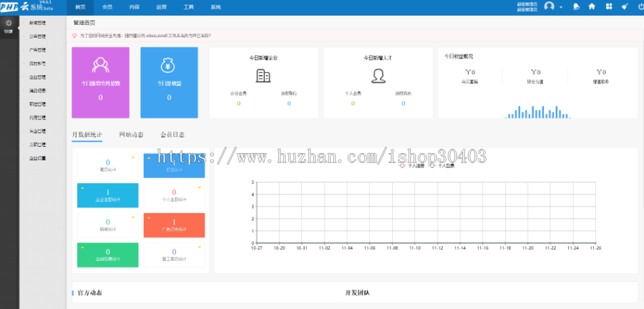Expand the dropdown arrow next to the avatar
This screenshot has width=644, height=309.
click(x=561, y=7)
